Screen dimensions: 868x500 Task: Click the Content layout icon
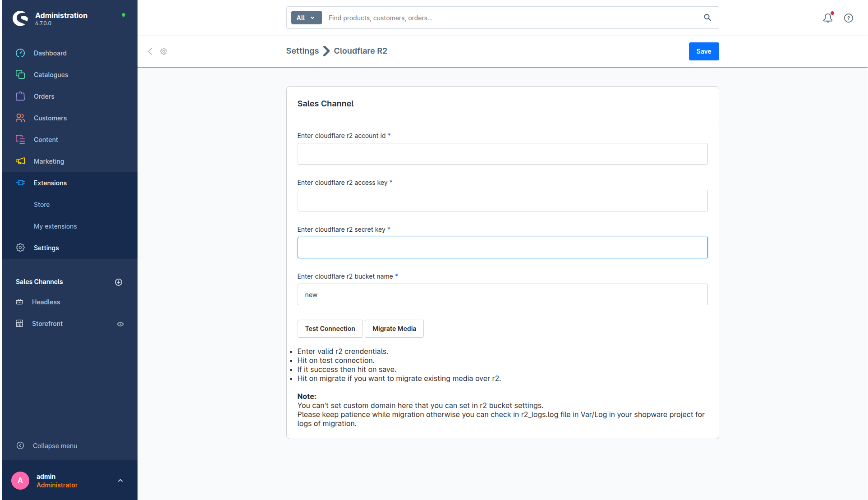tap(20, 140)
